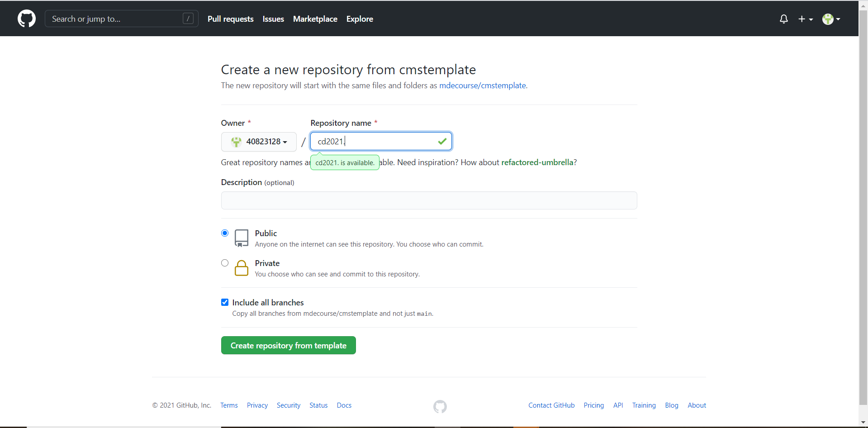This screenshot has width=868, height=428.
Task: Click the private repository lock icon
Action: click(x=242, y=268)
